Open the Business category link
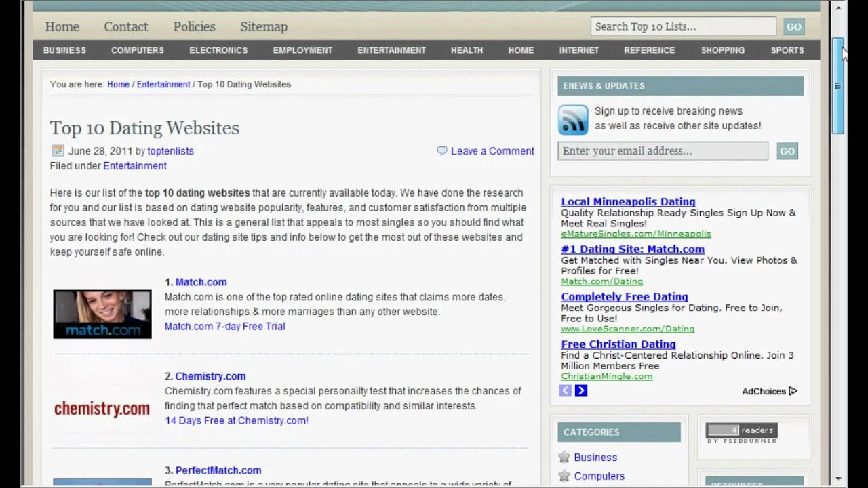This screenshot has height=488, width=868. point(595,457)
